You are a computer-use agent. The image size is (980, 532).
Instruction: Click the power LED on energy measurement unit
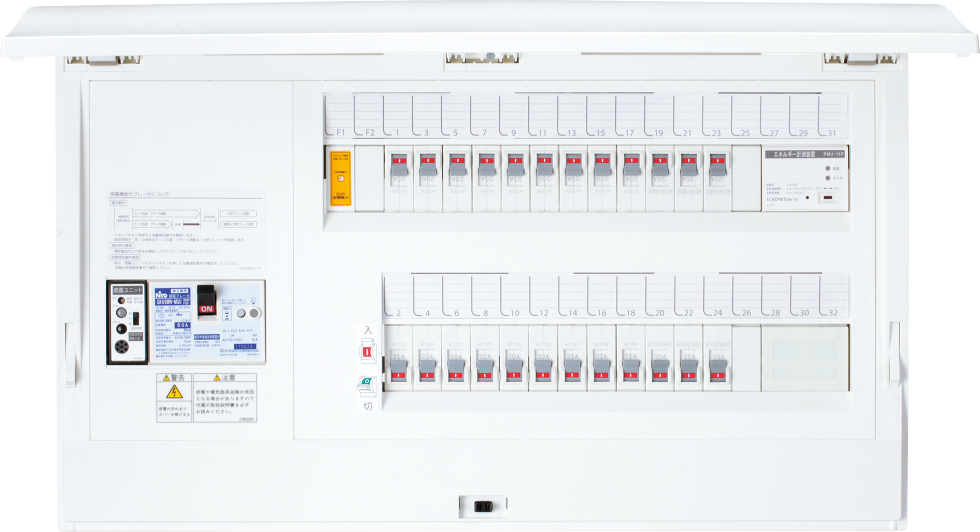coord(828,169)
